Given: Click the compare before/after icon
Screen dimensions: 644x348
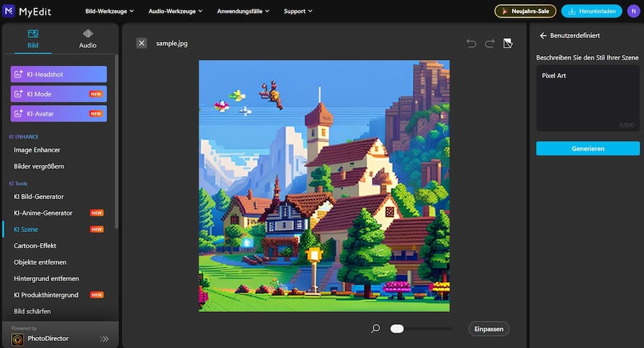Looking at the screenshot, I should [x=508, y=44].
